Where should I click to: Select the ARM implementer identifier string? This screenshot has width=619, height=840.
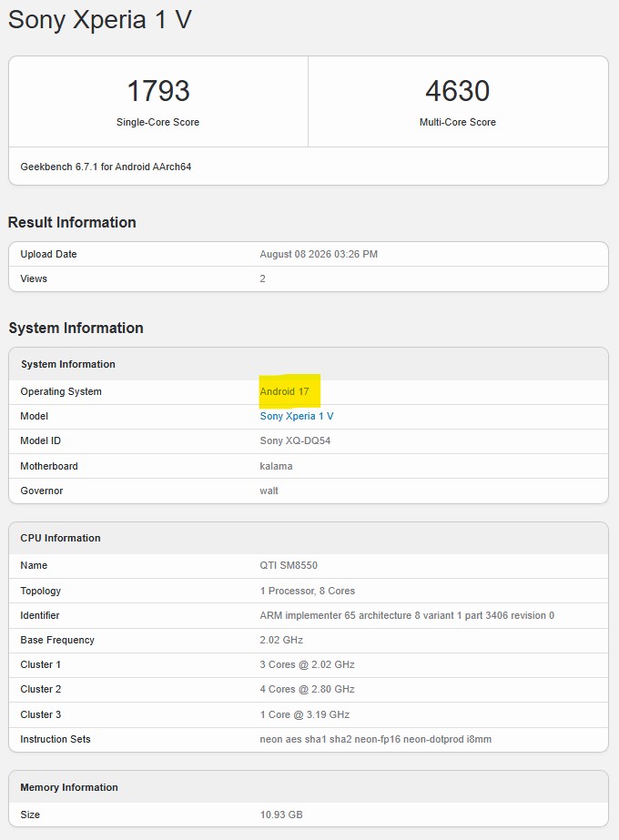coord(407,615)
